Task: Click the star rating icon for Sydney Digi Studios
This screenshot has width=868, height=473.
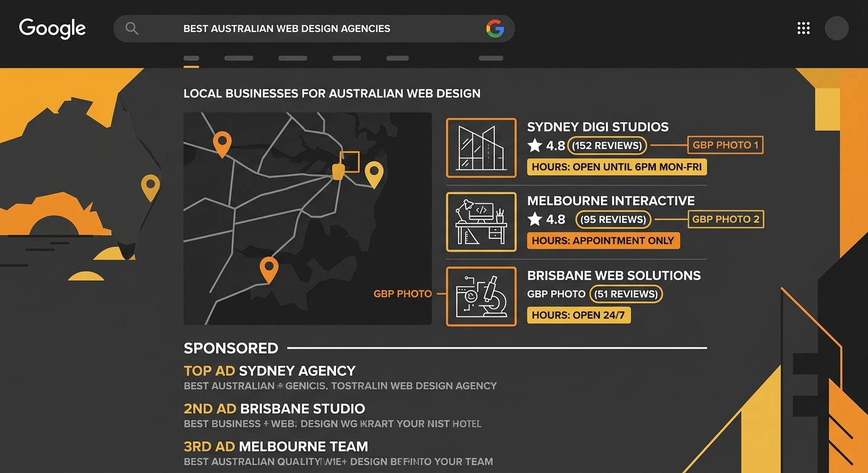Action: pyautogui.click(x=534, y=146)
